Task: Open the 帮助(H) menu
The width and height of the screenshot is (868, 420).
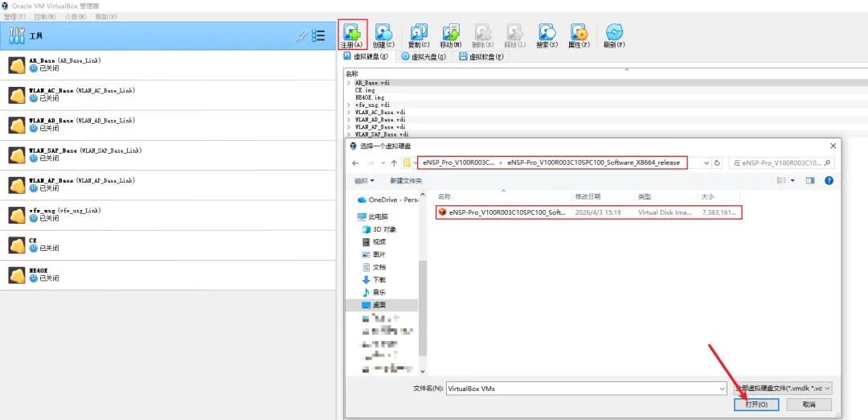Action: [106, 17]
